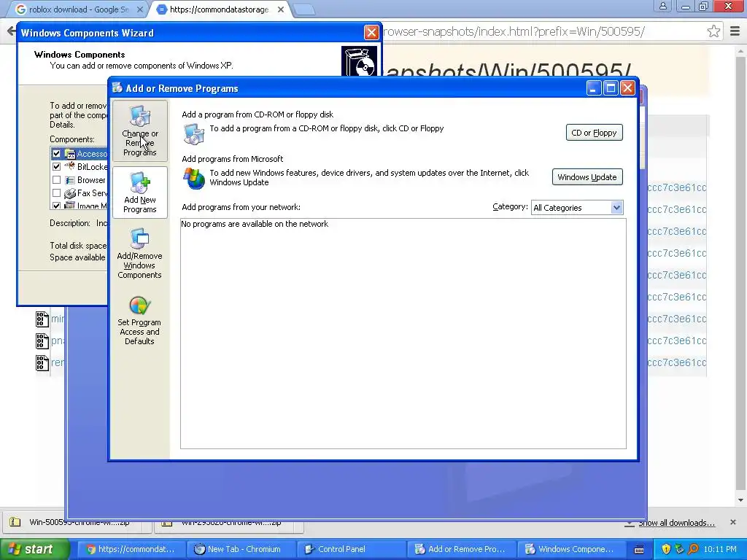747x560 pixels.
Task: Close the commondatastorage browser tab
Action: 281,9
